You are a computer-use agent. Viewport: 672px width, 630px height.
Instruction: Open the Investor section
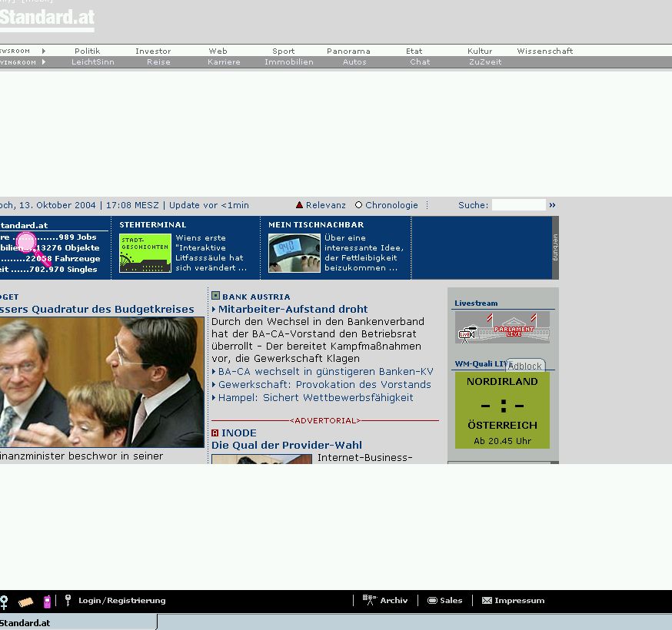coord(153,51)
